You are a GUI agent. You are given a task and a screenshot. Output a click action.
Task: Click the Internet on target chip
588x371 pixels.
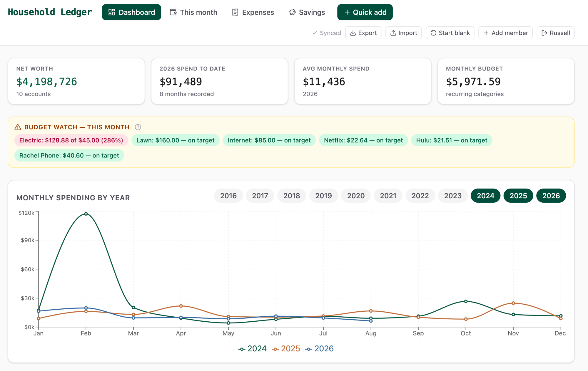pyautogui.click(x=269, y=140)
